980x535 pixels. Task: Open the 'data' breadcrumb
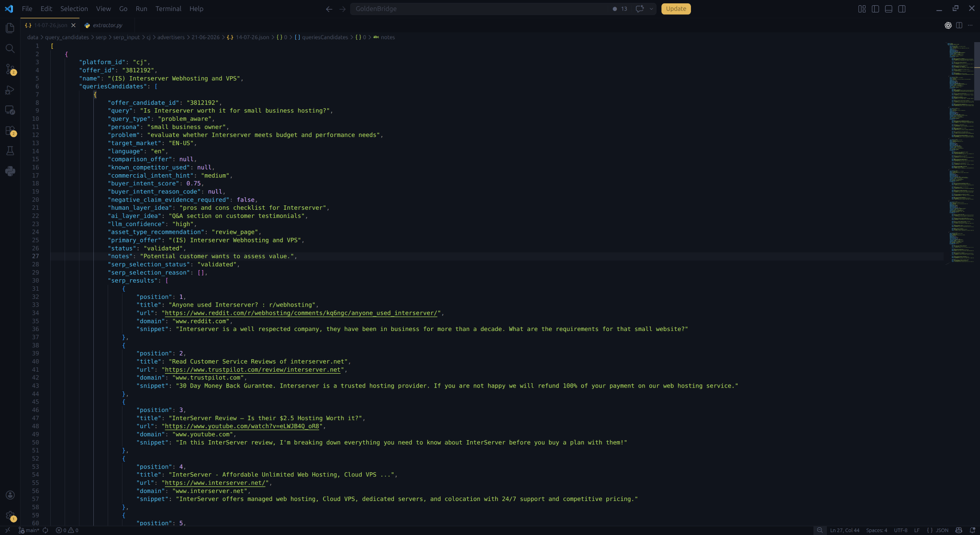click(x=33, y=37)
